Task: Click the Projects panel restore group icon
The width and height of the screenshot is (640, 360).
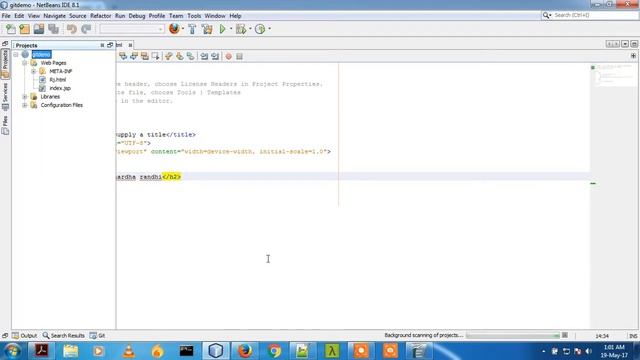Action: coord(110,45)
